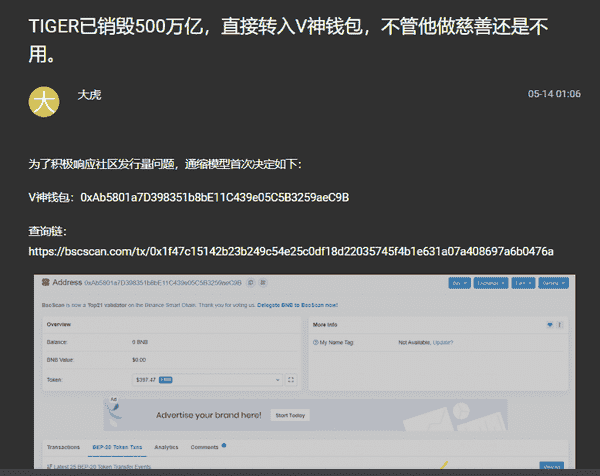Viewport: 600px width, 476px height.
Task: Open More Info options menu icon
Action: tap(559, 325)
